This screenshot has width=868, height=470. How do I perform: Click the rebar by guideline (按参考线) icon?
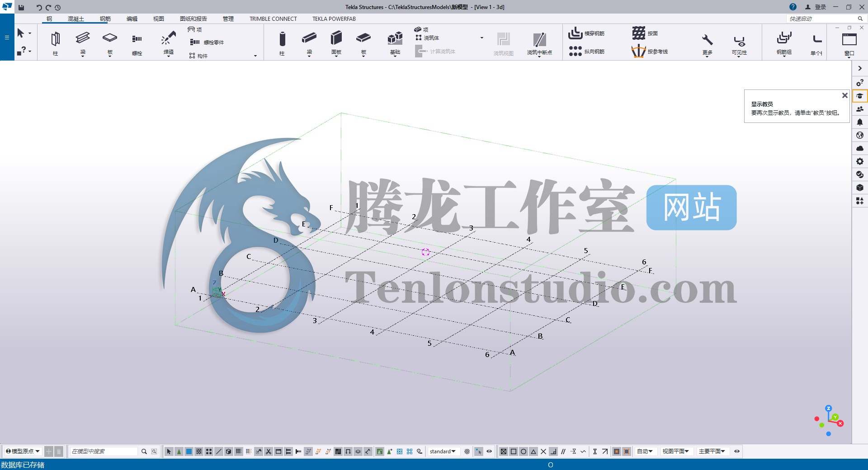(x=638, y=51)
